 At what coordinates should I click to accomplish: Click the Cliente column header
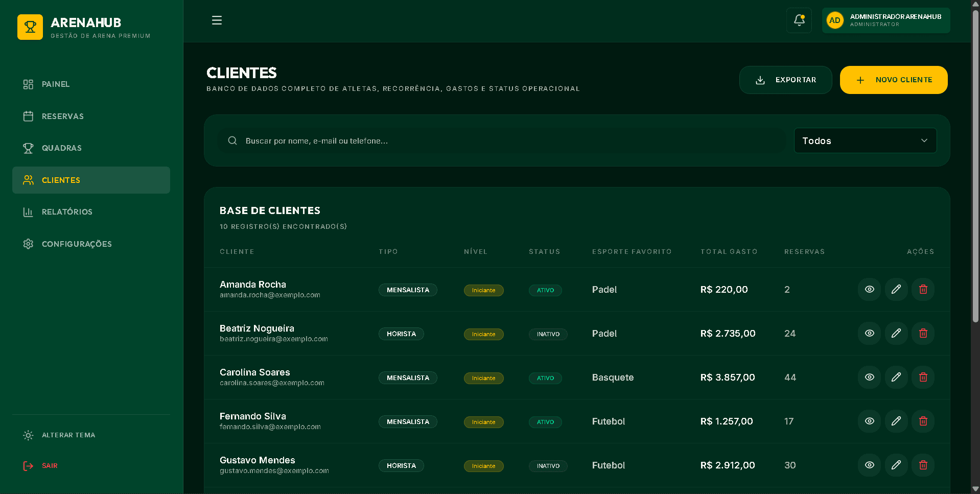237,252
